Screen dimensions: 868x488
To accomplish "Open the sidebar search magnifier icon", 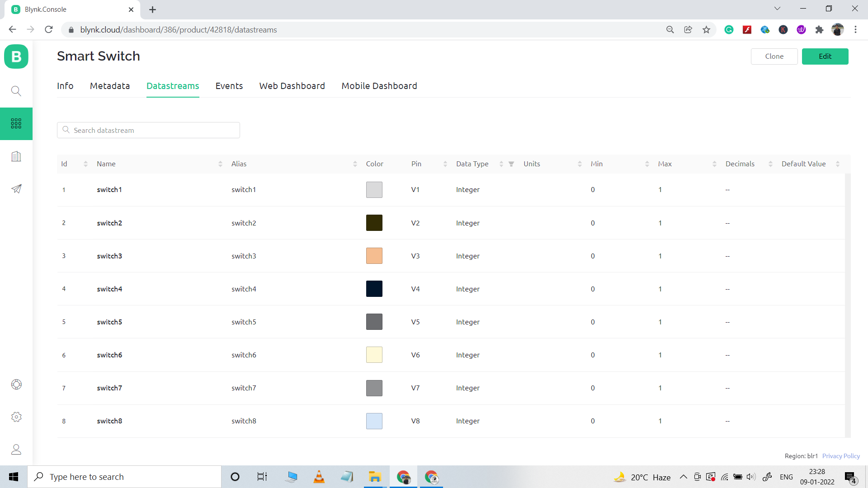I will [16, 91].
